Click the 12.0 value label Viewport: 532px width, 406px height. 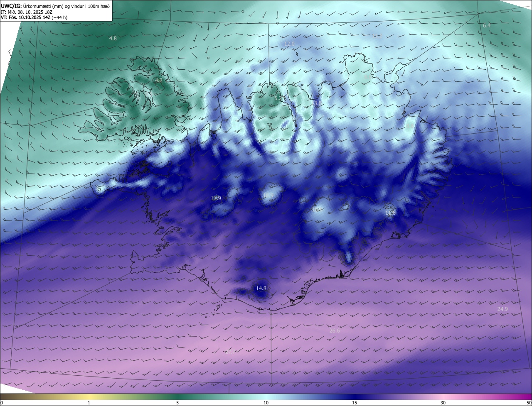[290, 44]
